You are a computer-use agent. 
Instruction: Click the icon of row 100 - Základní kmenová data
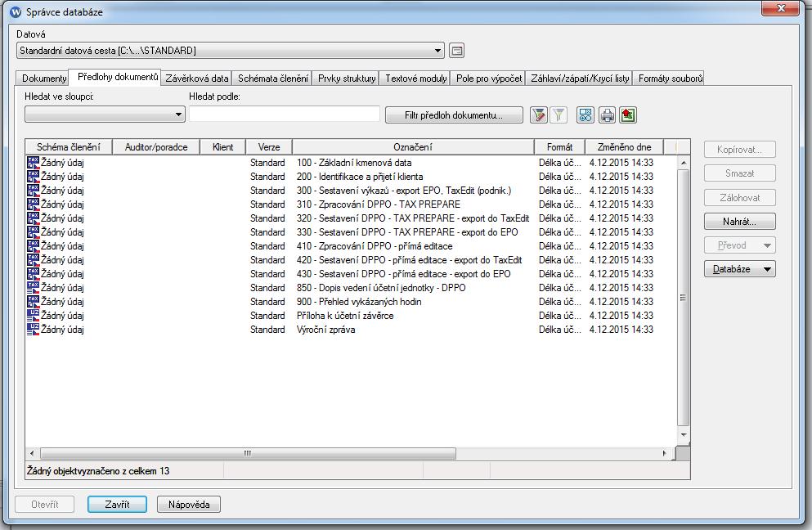34,163
